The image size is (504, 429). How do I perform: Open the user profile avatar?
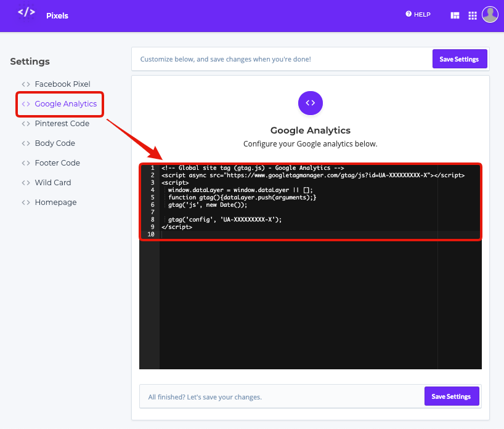coord(490,14)
